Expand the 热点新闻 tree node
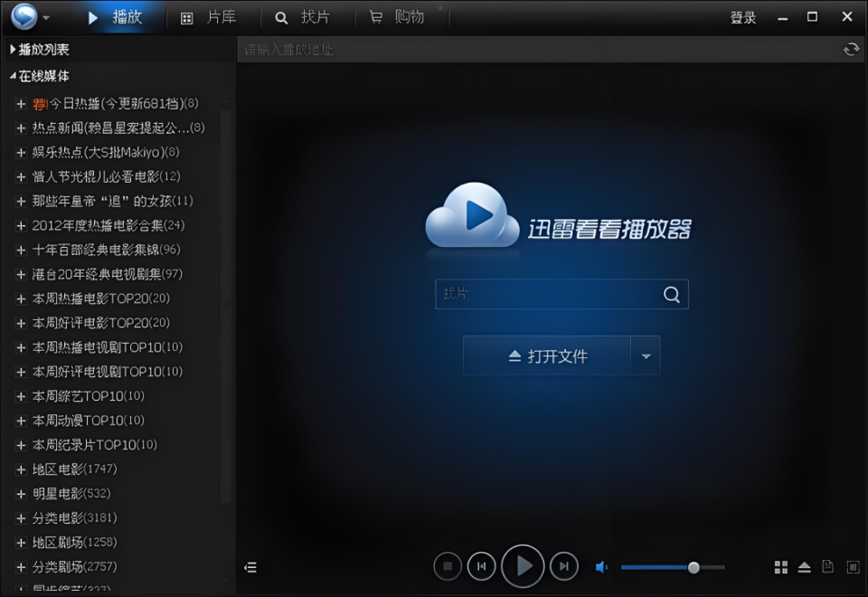Viewport: 868px width, 597px height. click(21, 128)
